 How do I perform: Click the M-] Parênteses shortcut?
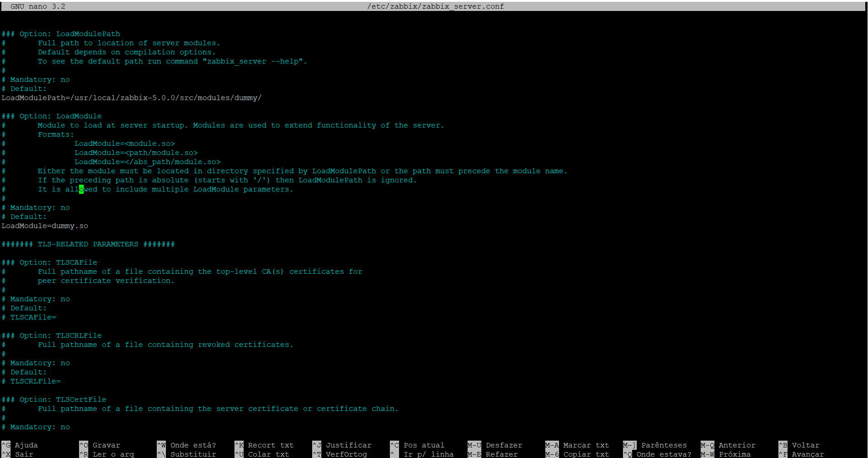655,445
